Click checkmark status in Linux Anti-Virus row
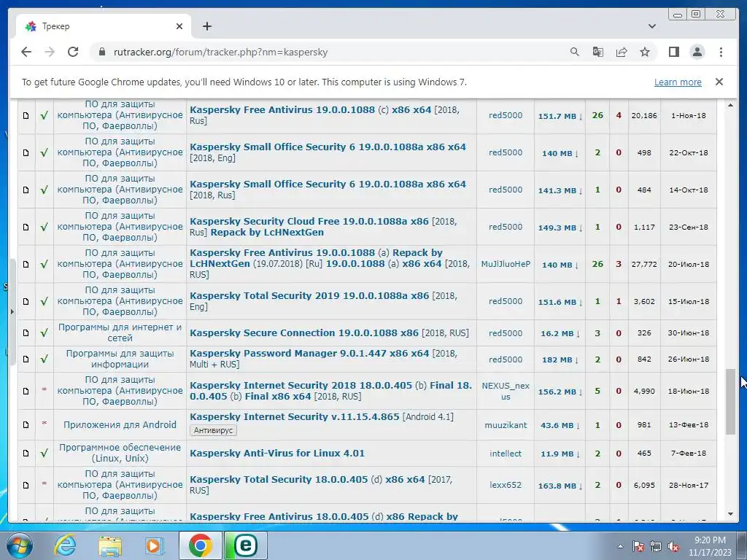Screen dimensions: 747x560 click(44, 454)
